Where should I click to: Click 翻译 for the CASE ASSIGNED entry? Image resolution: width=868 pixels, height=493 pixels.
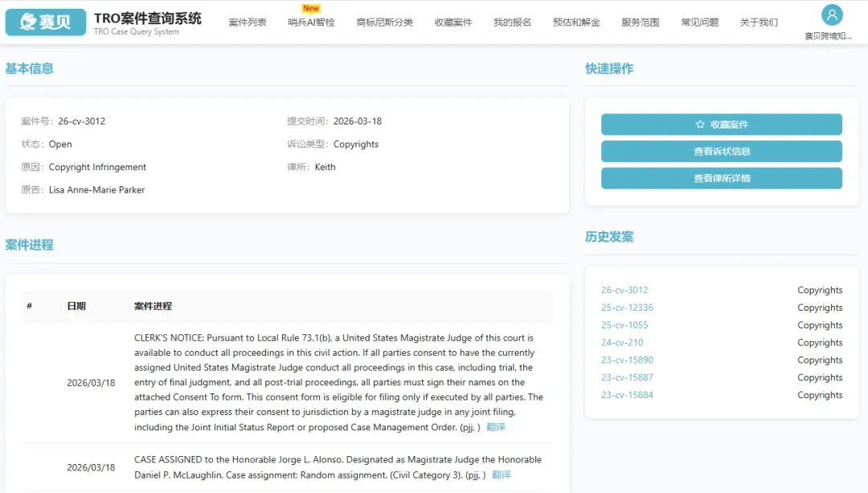pyautogui.click(x=501, y=475)
